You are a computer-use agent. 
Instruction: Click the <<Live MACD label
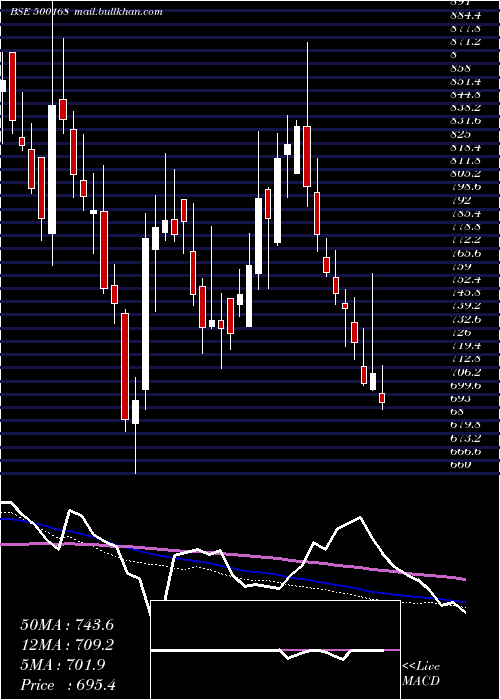click(x=421, y=674)
